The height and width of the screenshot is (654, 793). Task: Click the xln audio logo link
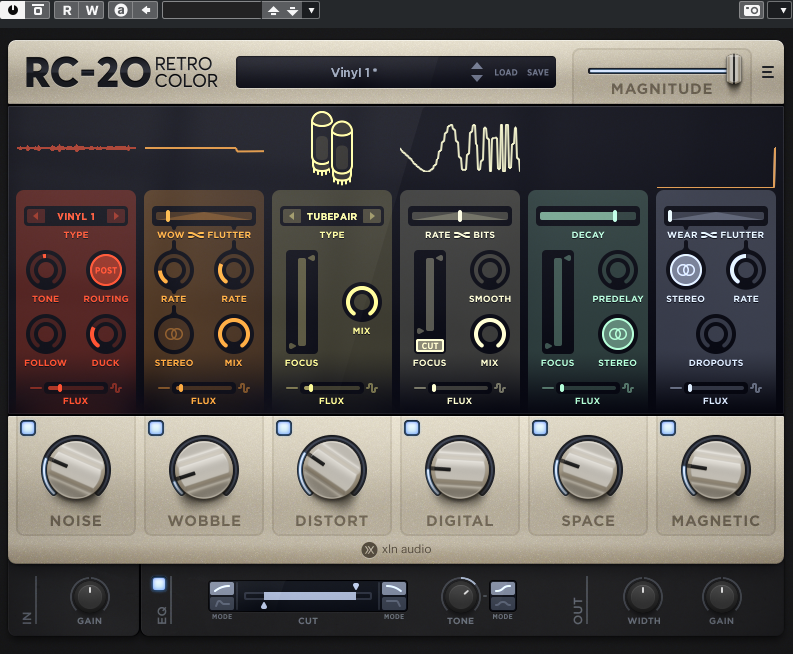point(396,549)
